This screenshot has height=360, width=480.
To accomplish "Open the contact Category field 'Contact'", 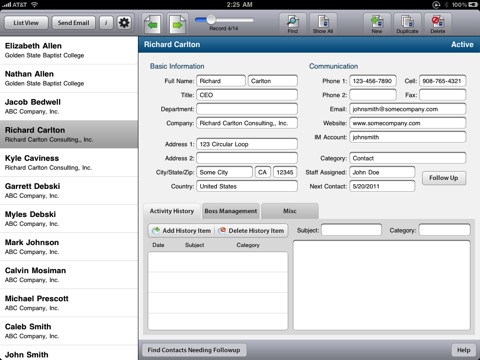I will point(408,158).
